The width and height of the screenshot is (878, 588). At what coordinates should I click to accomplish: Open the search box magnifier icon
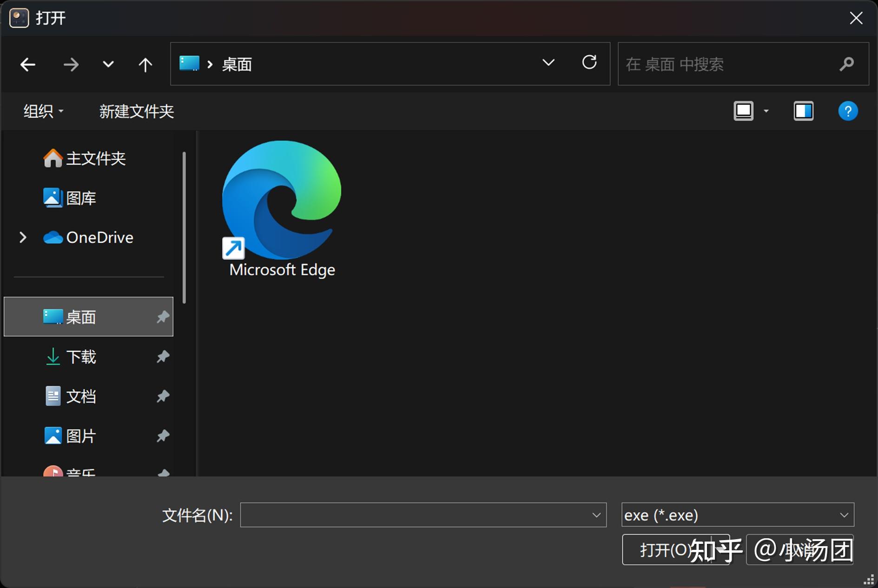pos(847,64)
